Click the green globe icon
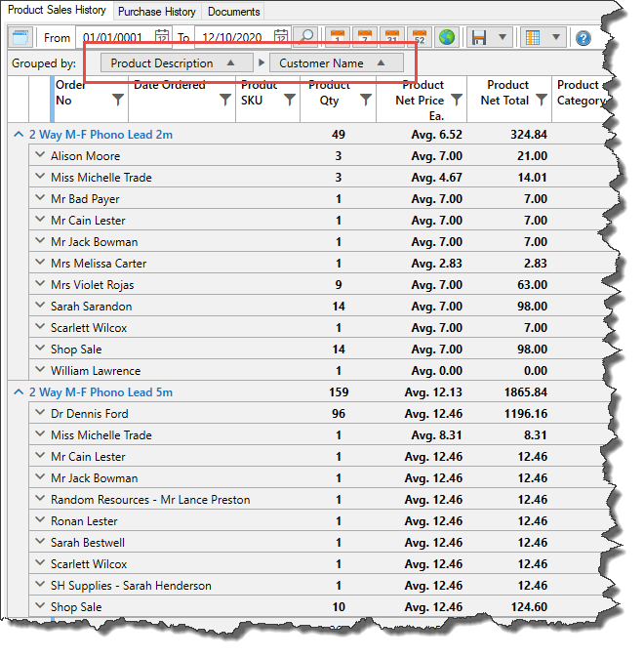Viewport: 644px width, 658px height. coord(446,37)
